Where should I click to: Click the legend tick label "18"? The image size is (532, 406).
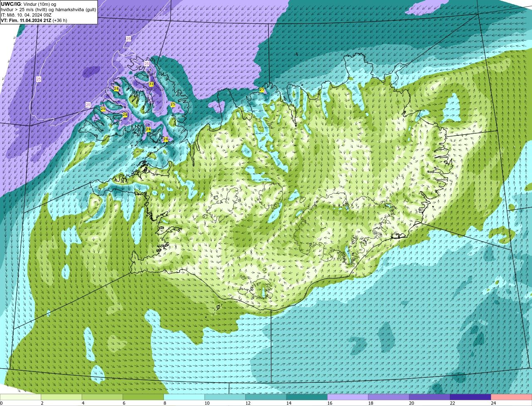(x=370, y=403)
